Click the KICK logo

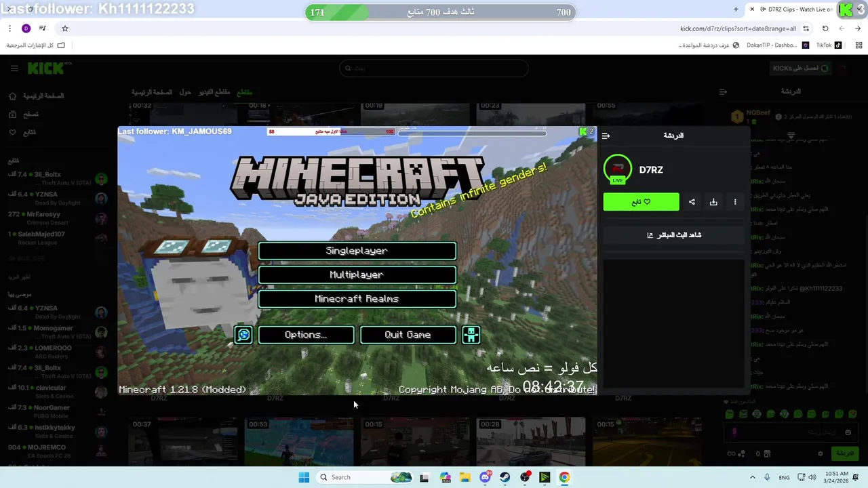point(48,68)
